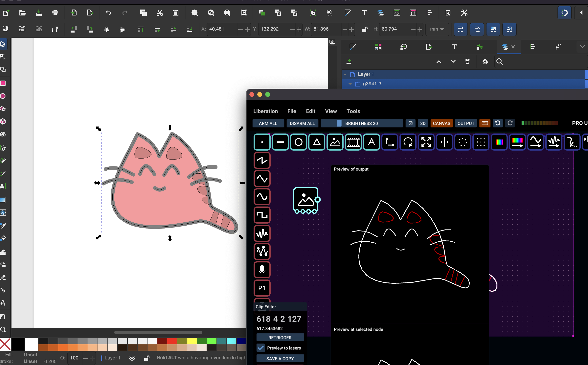The width and height of the screenshot is (588, 365).
Task: Click the Inkscape Print icon
Action: (55, 13)
